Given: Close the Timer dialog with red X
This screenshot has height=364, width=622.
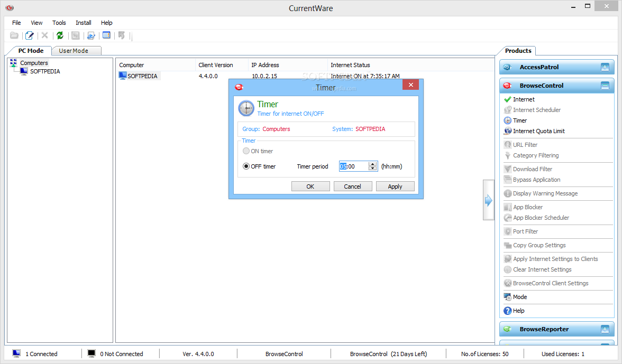Looking at the screenshot, I should point(410,85).
